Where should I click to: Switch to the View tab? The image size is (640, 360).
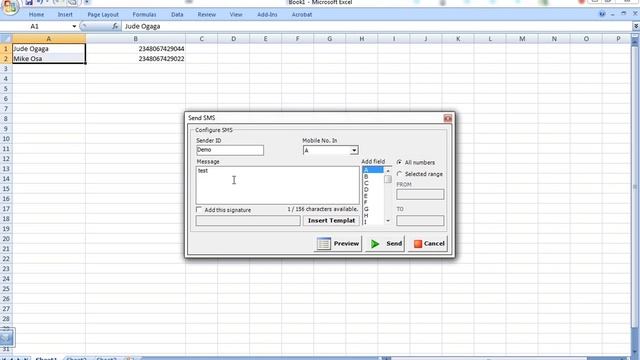click(236, 15)
